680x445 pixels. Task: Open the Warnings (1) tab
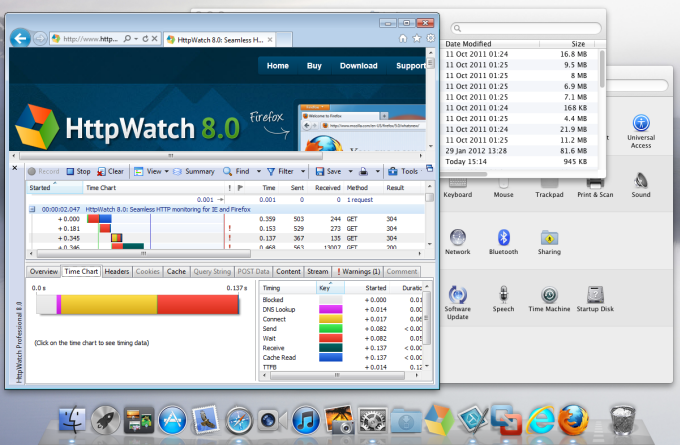coord(358,272)
